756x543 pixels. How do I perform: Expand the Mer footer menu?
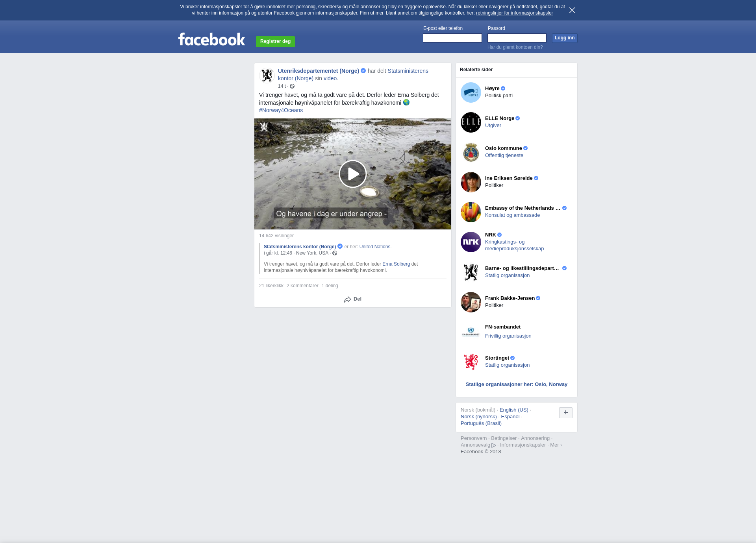556,445
